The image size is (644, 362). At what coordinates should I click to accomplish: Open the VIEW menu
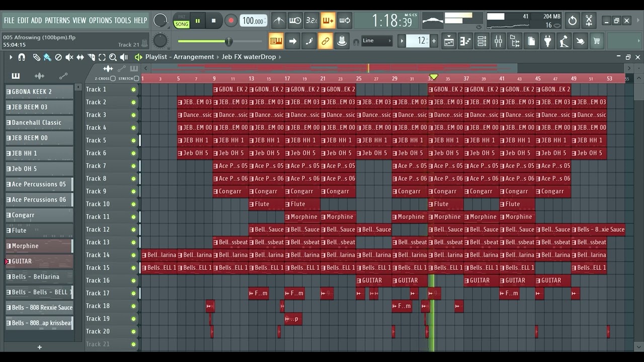79,21
